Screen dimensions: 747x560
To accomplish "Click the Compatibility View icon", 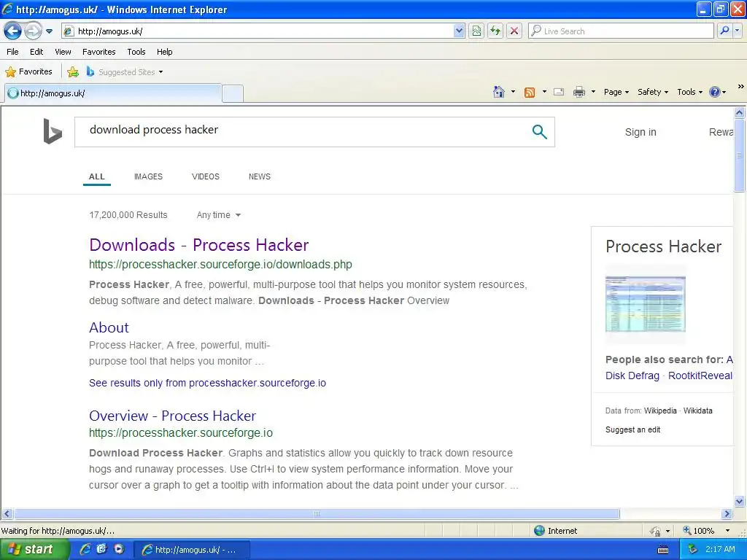I will [x=476, y=31].
